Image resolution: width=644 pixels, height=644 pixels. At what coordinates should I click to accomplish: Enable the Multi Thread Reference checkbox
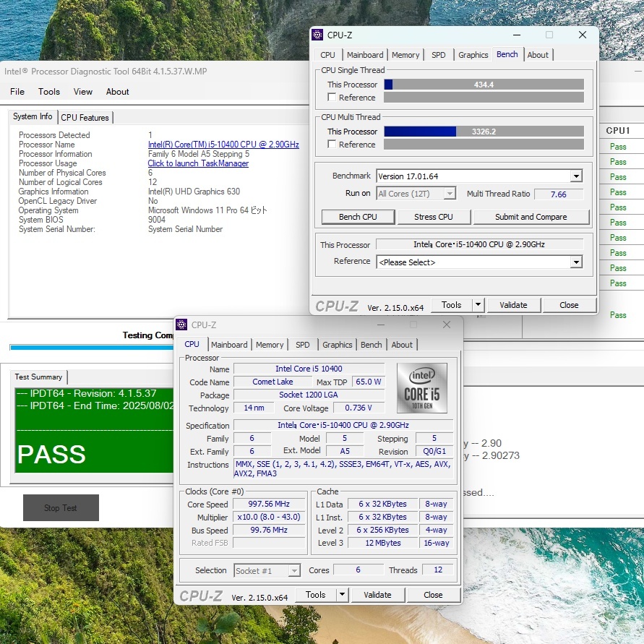pos(332,145)
